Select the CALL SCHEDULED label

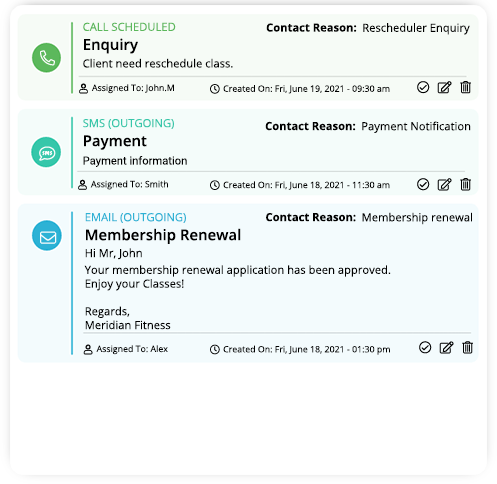(129, 27)
